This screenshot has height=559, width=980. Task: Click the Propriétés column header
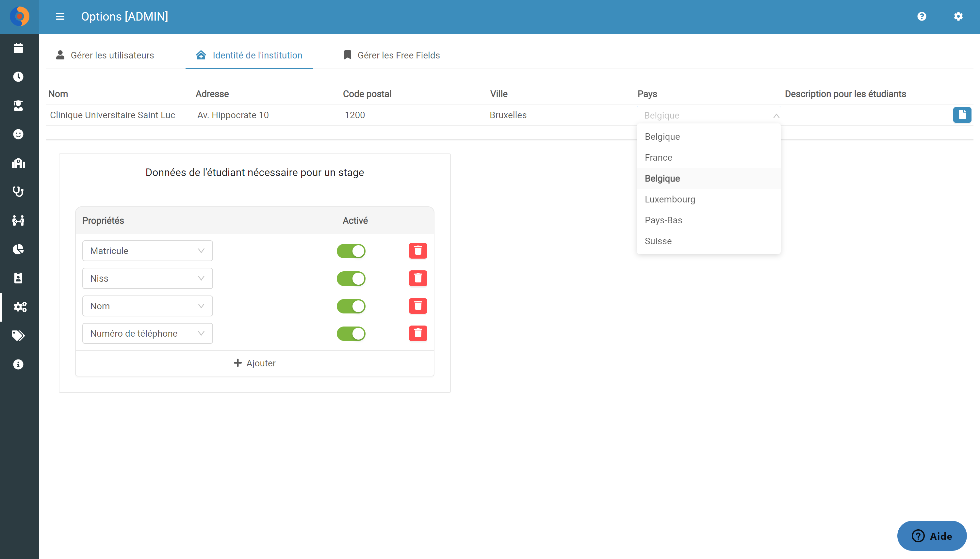tap(103, 221)
